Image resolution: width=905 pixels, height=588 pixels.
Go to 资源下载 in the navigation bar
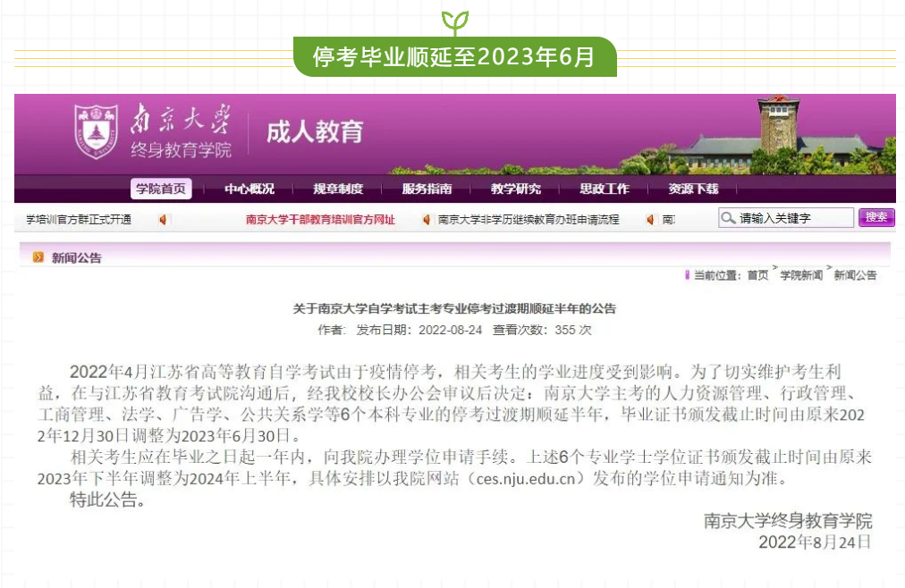(x=693, y=189)
